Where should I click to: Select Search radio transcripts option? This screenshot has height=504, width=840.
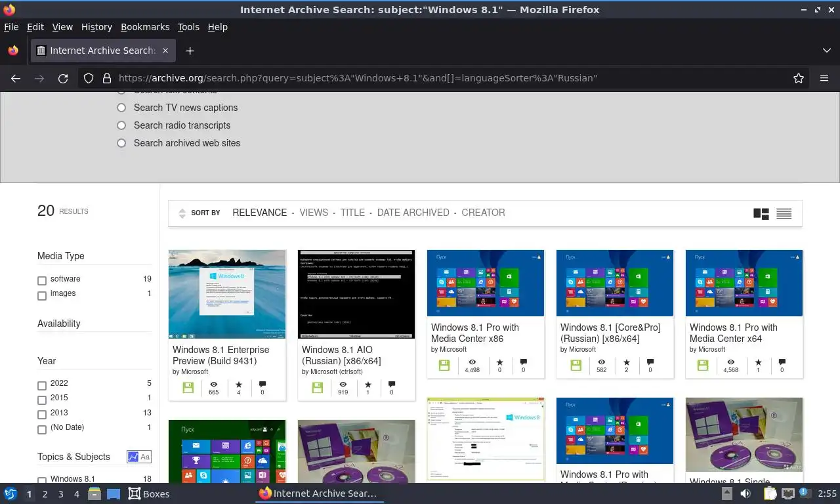click(121, 125)
